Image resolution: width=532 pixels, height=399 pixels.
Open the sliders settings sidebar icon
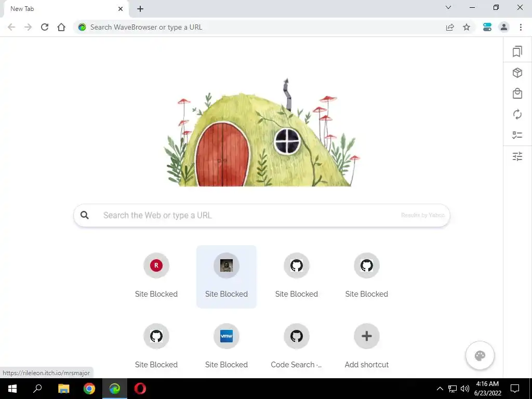coord(517,156)
